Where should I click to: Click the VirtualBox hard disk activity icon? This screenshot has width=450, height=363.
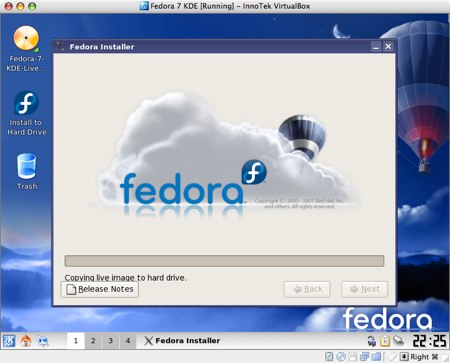coord(329,357)
